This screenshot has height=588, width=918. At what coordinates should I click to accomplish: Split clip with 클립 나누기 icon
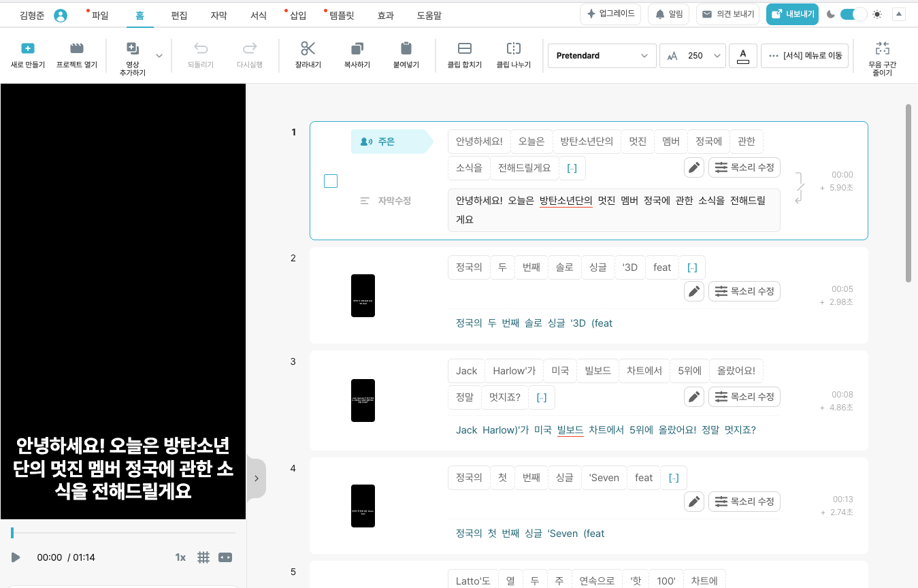click(514, 48)
